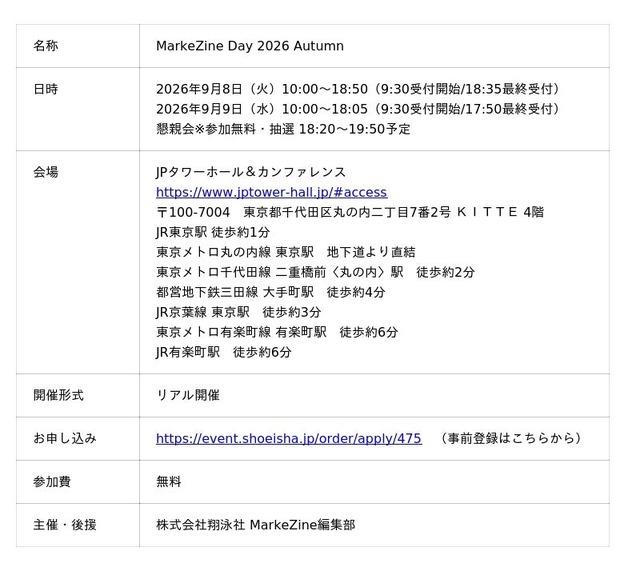Viewport: 640px width, 571px height.
Task: Click the リアル開催 text
Action: (188, 395)
